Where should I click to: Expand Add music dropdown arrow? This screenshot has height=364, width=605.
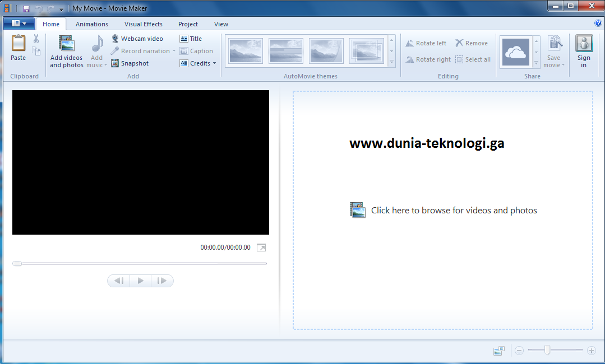pyautogui.click(x=105, y=65)
